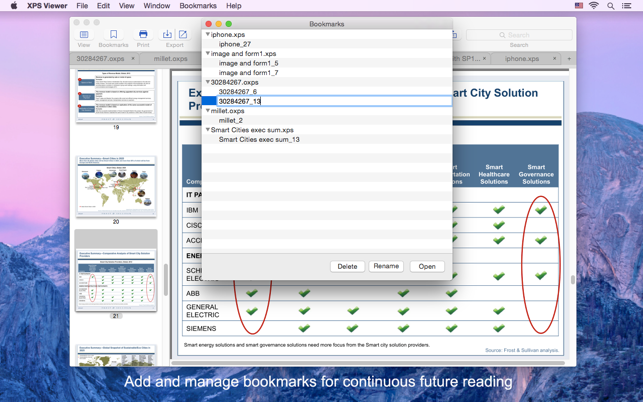
Task: Click the View toolbar icon
Action: tap(84, 34)
